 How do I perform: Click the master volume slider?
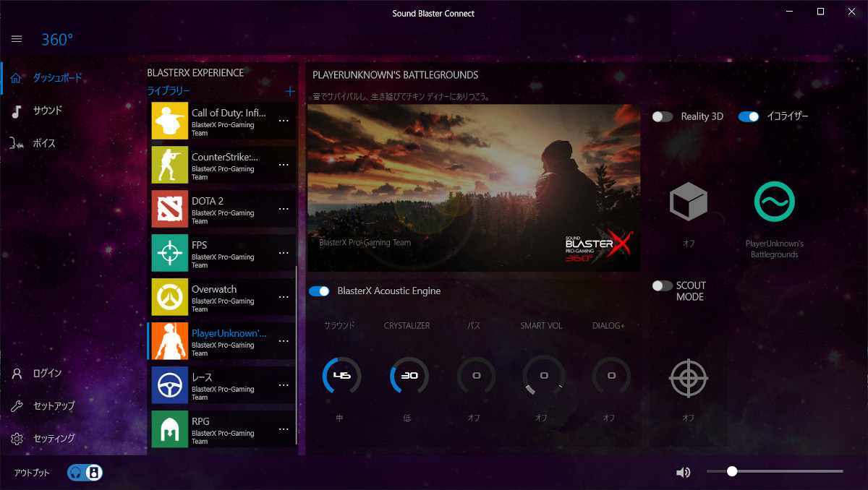[775, 471]
